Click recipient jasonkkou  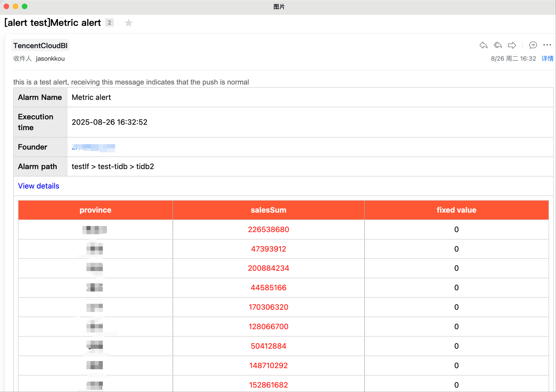click(x=50, y=59)
